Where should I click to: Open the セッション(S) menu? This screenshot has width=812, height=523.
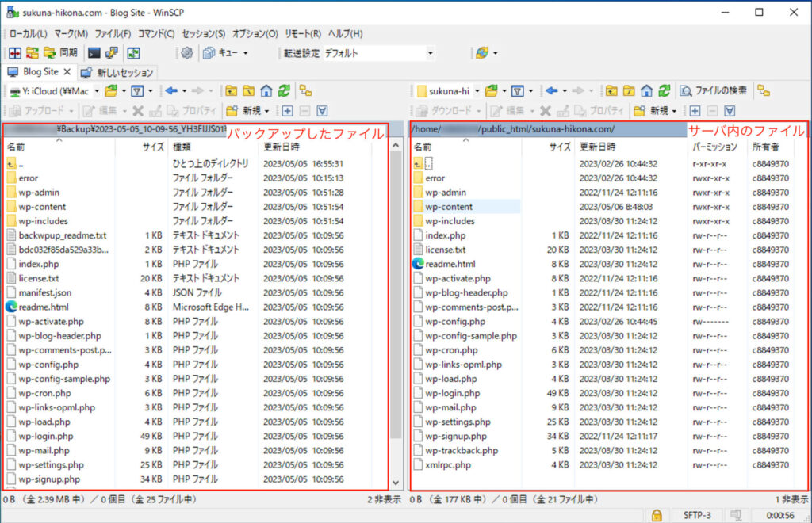point(204,33)
